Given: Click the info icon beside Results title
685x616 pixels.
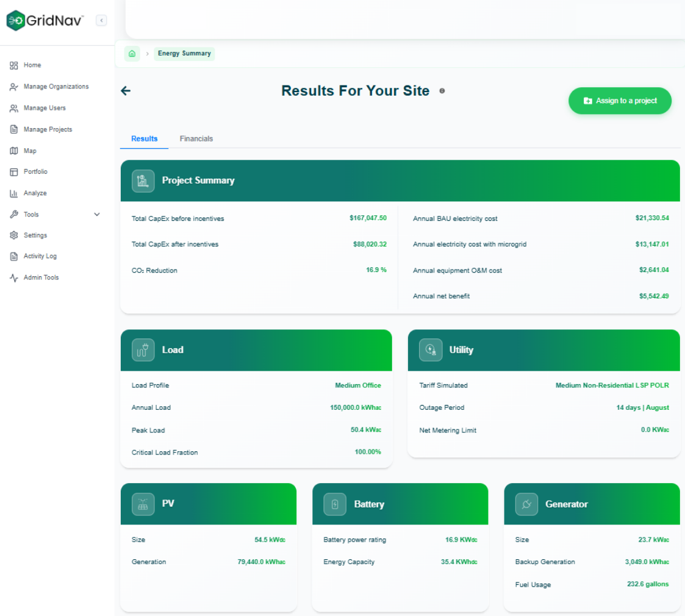Looking at the screenshot, I should (442, 91).
